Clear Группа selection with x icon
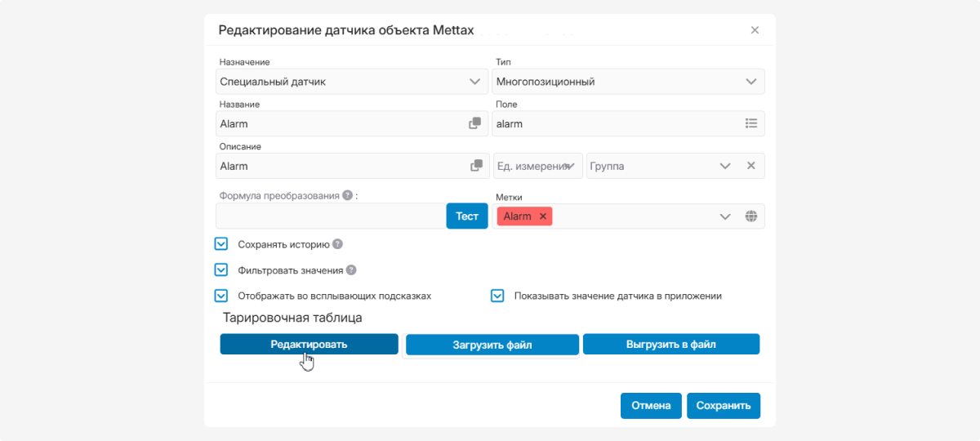The width and height of the screenshot is (980, 441). (751, 166)
